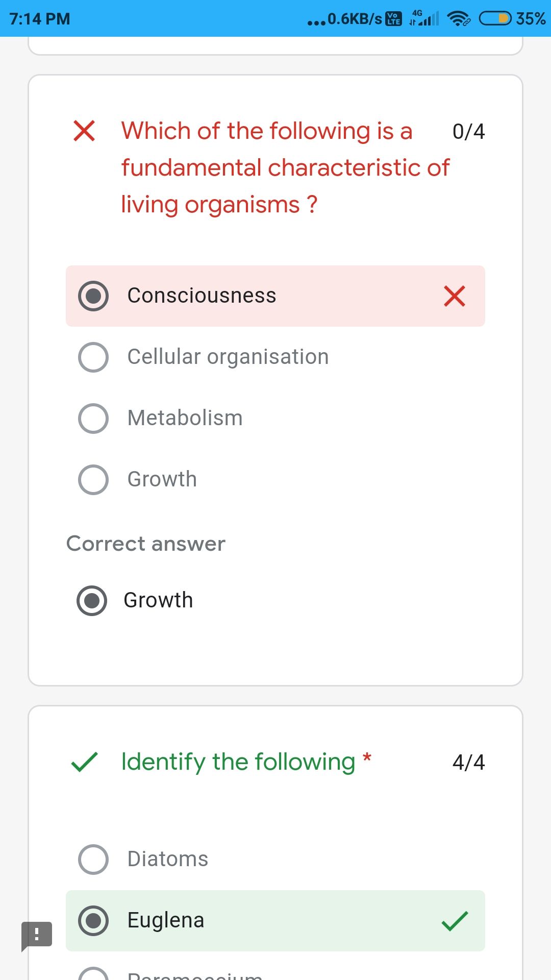
Task: Tap the red incorrect mark beside the question
Action: pos(84,131)
